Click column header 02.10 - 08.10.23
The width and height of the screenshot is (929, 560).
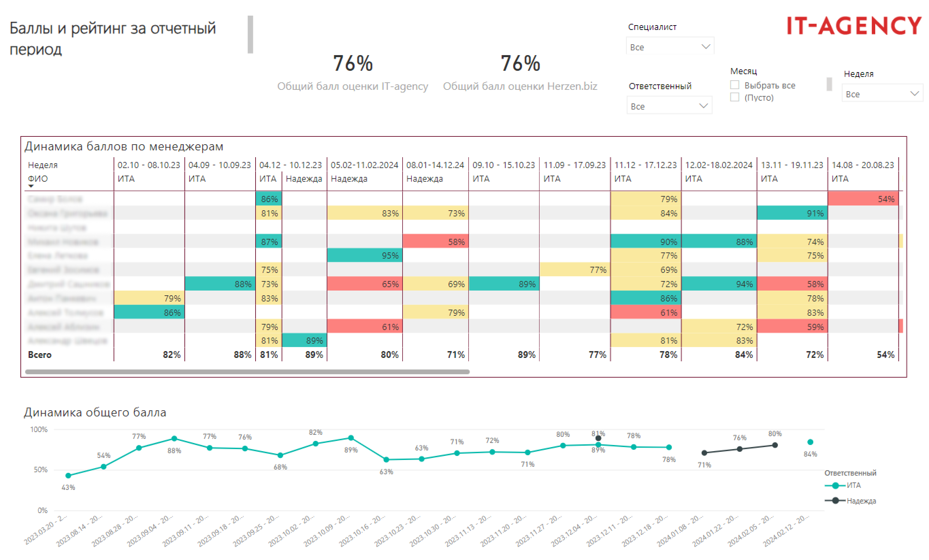pos(149,165)
